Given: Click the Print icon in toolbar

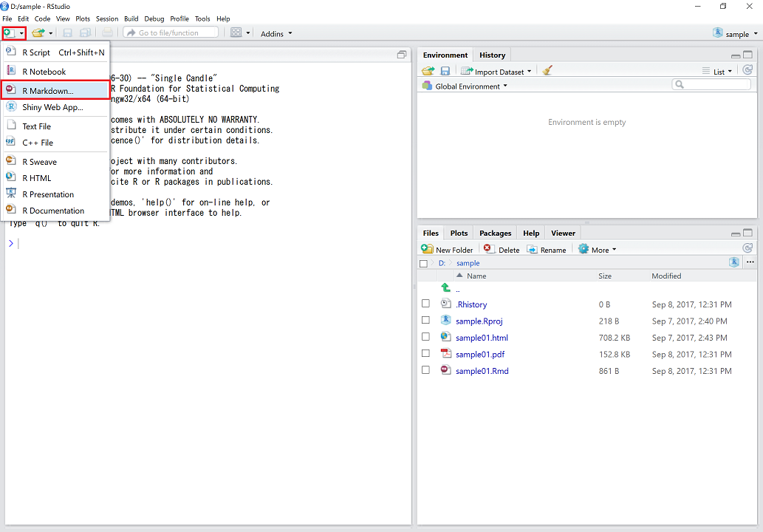Looking at the screenshot, I should [108, 33].
